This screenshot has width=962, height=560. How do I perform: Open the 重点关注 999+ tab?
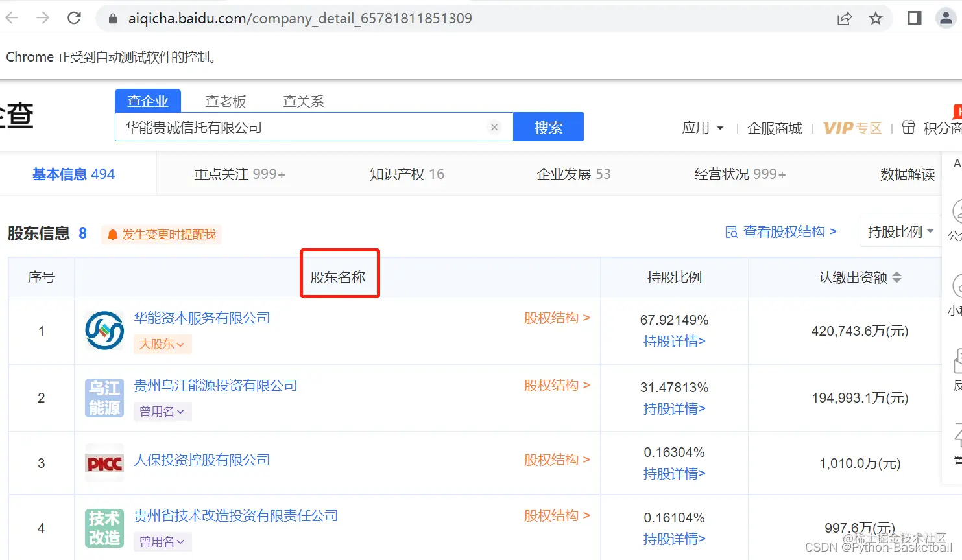(x=240, y=174)
